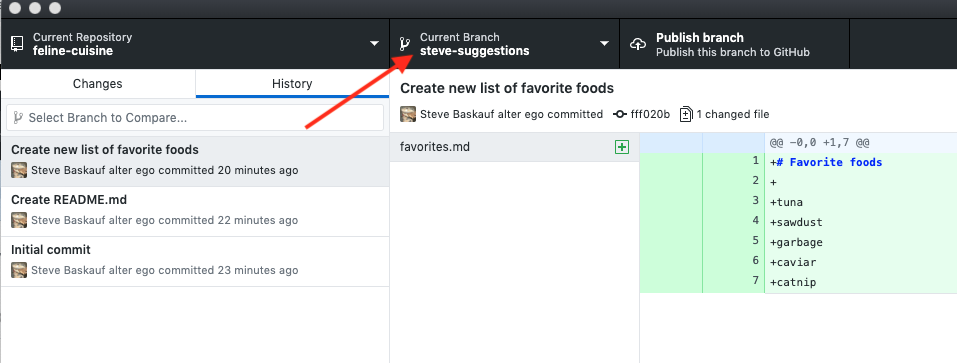Viewport: 957px width, 363px height.
Task: Select the 'Create README.md' commit
Action: point(195,211)
